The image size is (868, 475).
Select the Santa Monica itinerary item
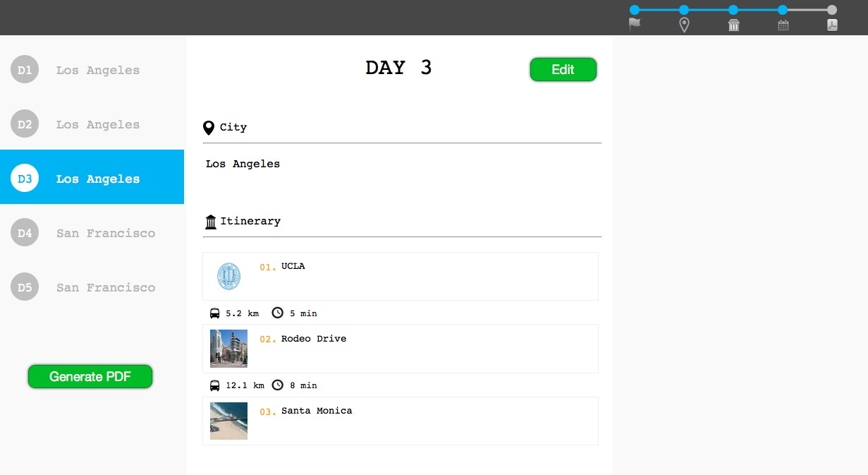pos(400,421)
